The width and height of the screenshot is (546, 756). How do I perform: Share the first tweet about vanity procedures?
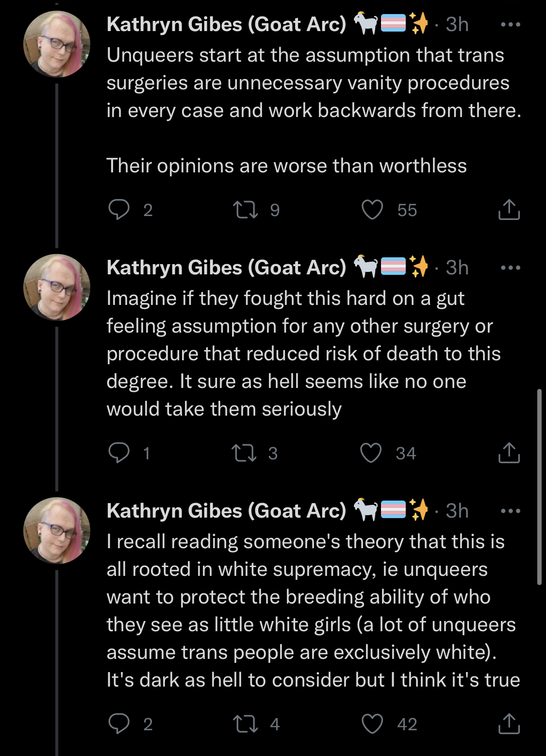tap(509, 209)
